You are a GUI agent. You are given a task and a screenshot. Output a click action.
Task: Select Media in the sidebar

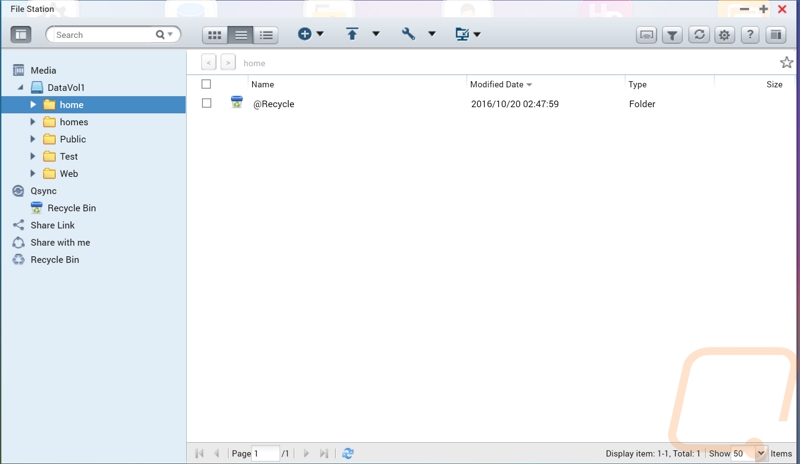pos(43,70)
